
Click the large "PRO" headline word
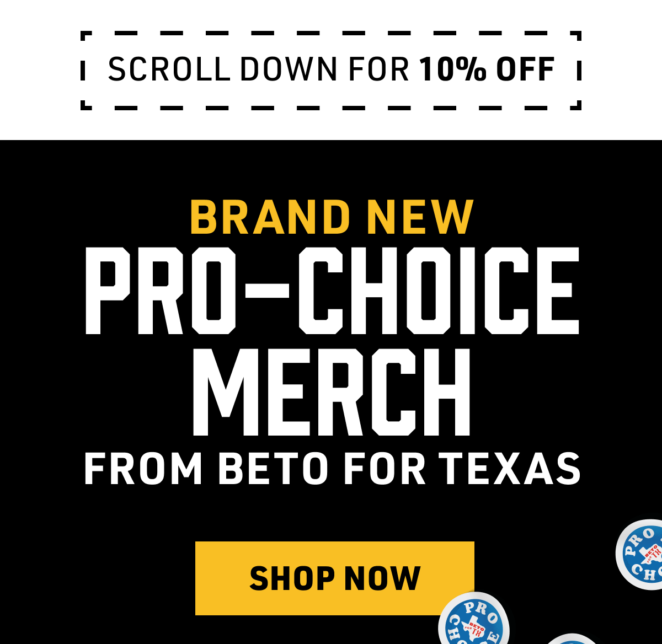pyautogui.click(x=160, y=291)
